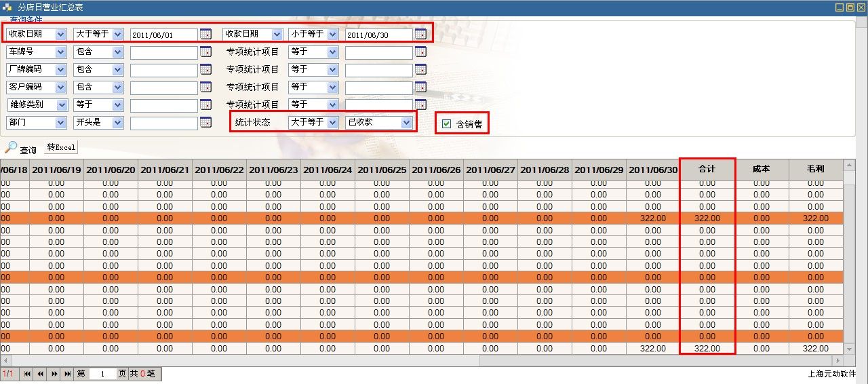Open the 开头是 operator dropdown
The height and width of the screenshot is (384, 868).
[x=117, y=123]
